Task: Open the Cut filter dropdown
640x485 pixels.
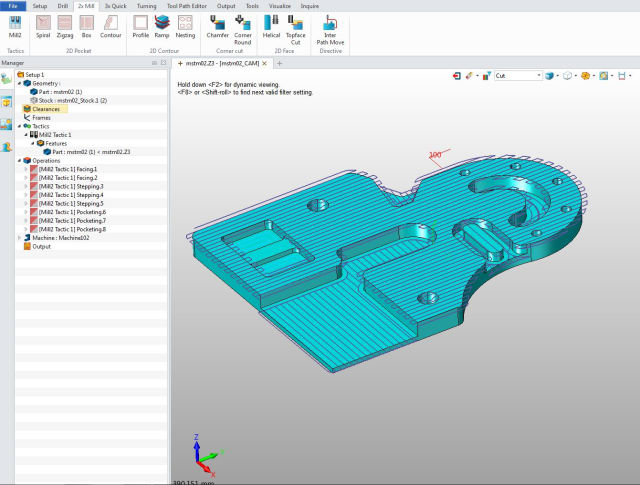Action: 539,76
